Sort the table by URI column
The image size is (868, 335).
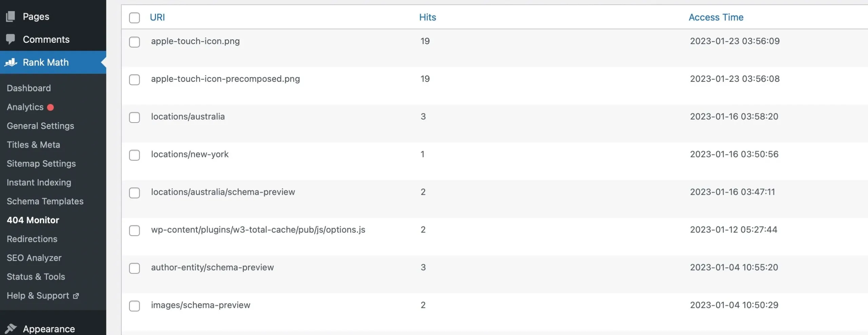point(157,17)
